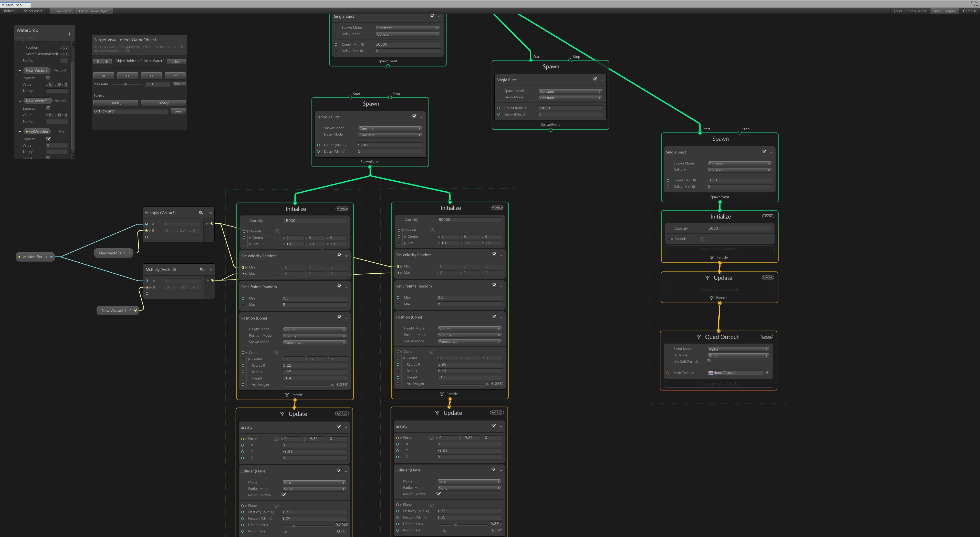Click the step forward playback button

151,76
